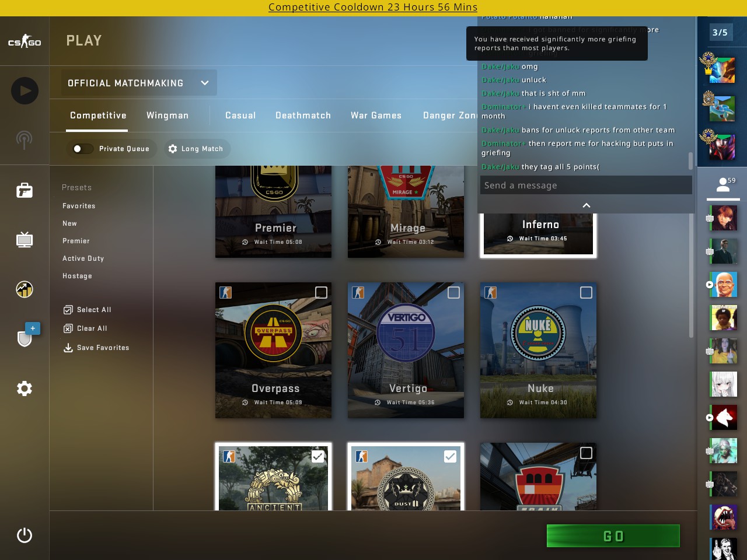Click the Active Duty badge on Overpass card
The width and height of the screenshot is (747, 560).
pos(226,292)
